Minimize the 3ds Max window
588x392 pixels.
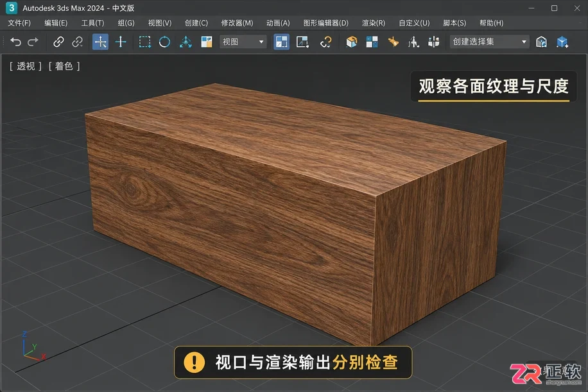pyautogui.click(x=532, y=8)
